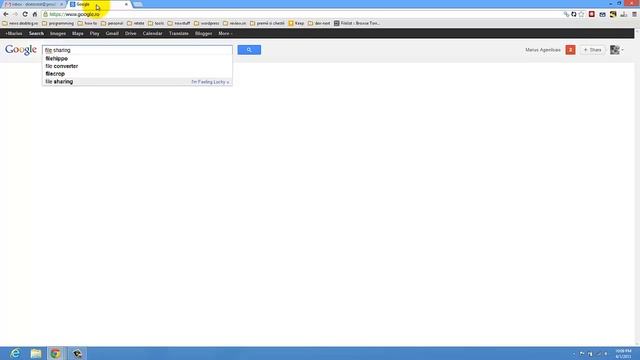Open the personal bookmarks folder
Viewport: 640px width, 360px height.
point(112,23)
